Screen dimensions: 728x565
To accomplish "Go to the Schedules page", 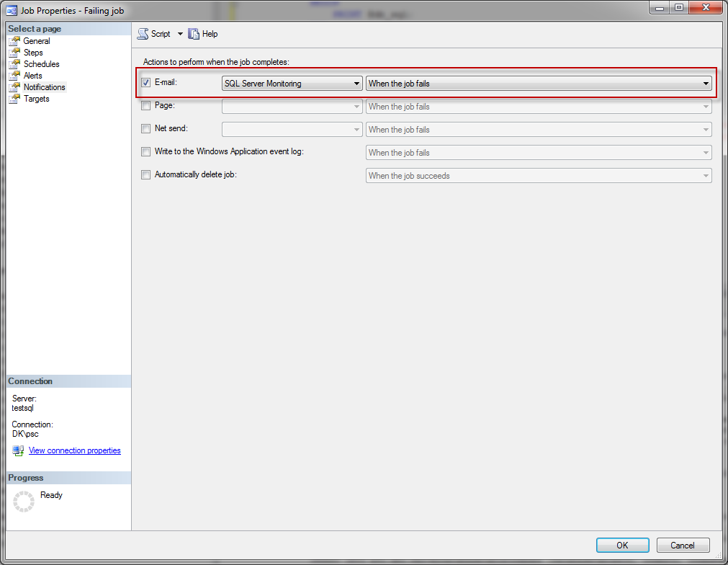I will (x=41, y=64).
